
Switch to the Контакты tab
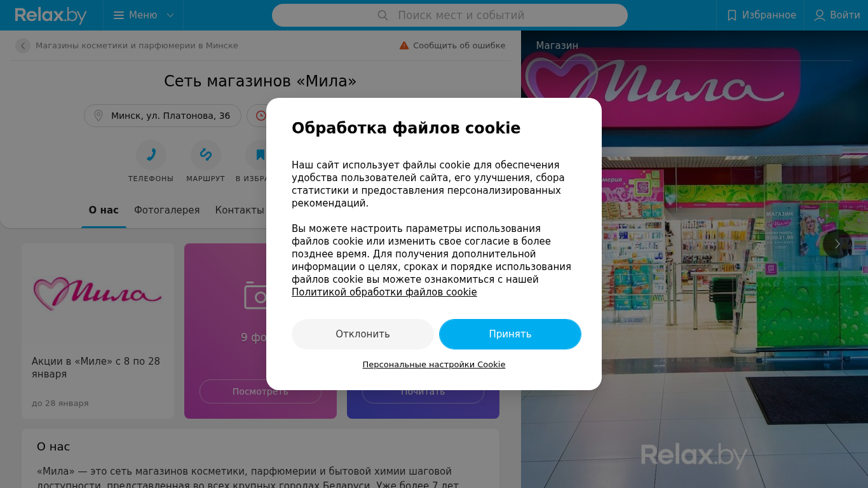240,210
